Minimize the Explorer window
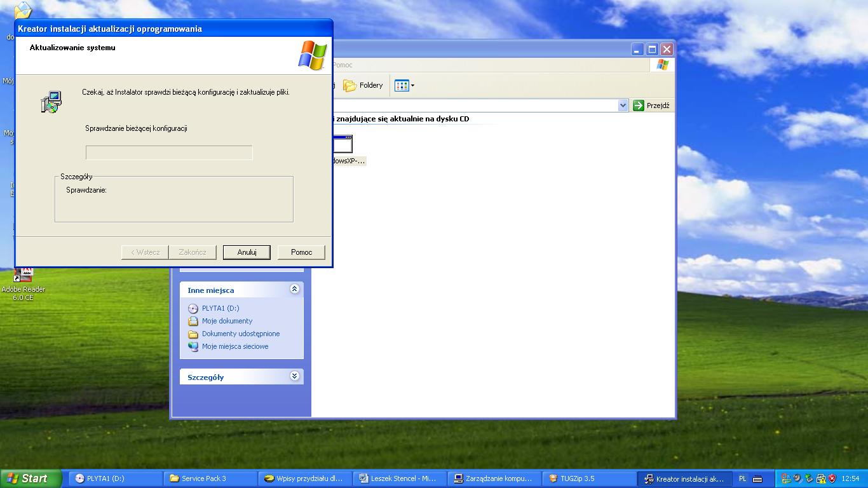Image resolution: width=868 pixels, height=488 pixels. click(637, 50)
